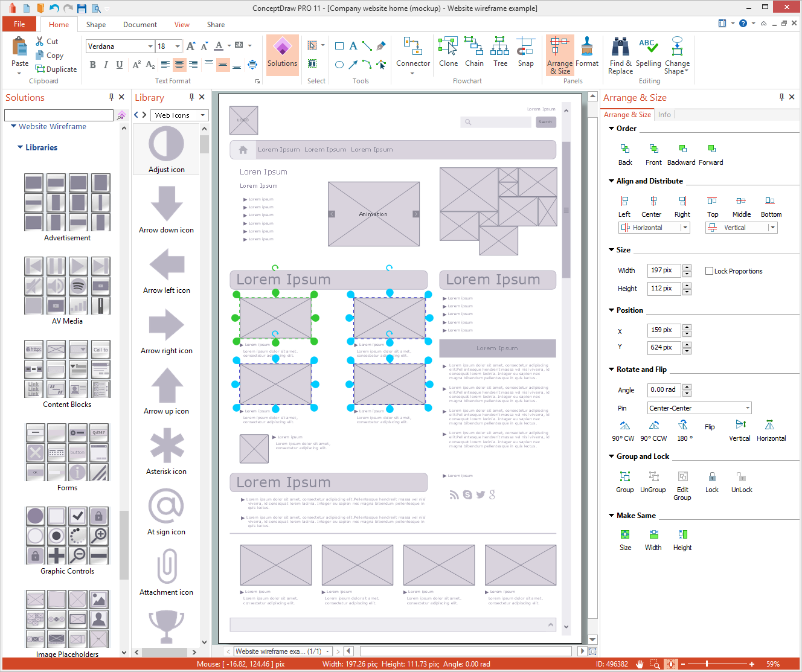802x672 pixels.
Task: Click UnGroup button
Action: pos(653,482)
